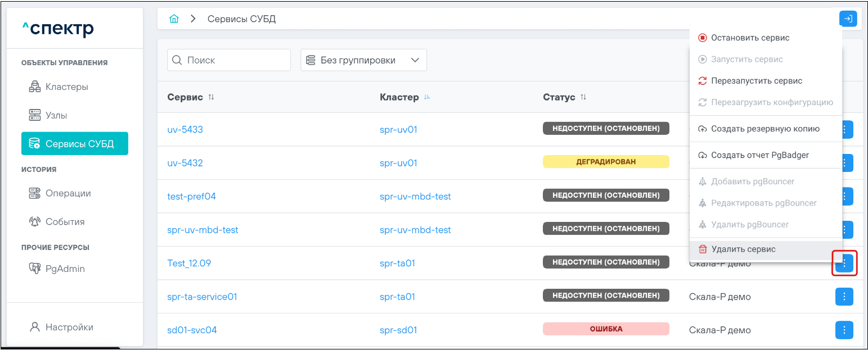Click 'Создать отчет PgBadger' menu entry
This screenshot has height=350, width=868.
(759, 155)
